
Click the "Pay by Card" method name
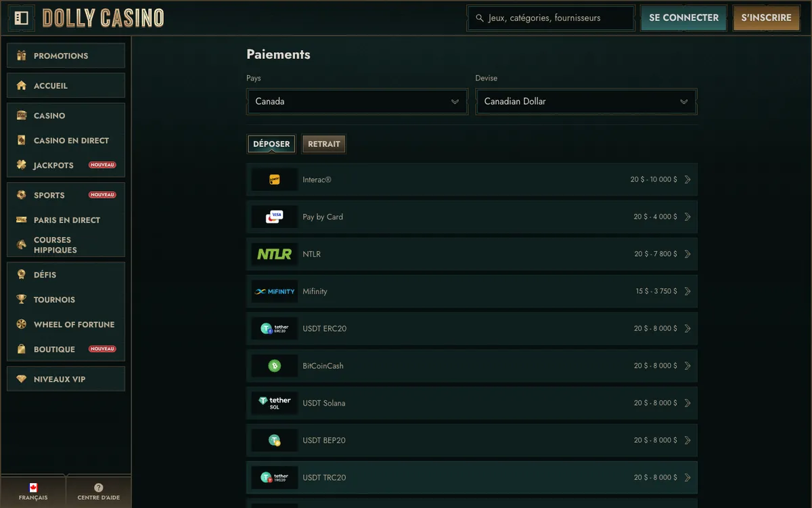323,217
